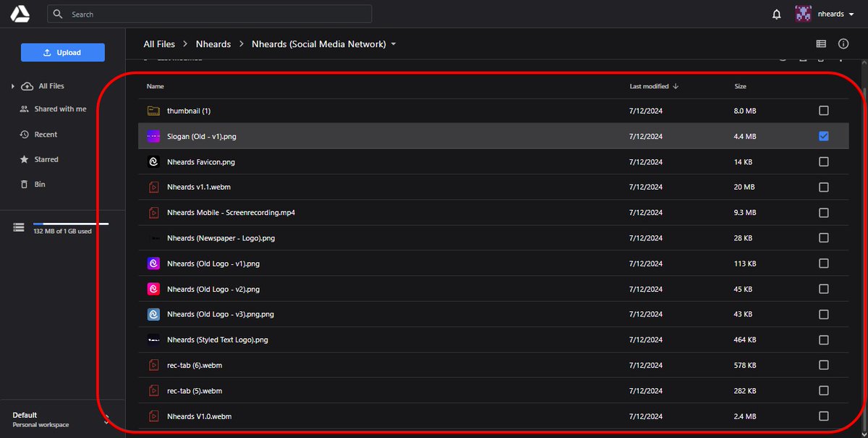Open the info details panel icon
The width and height of the screenshot is (868, 438).
point(843,44)
